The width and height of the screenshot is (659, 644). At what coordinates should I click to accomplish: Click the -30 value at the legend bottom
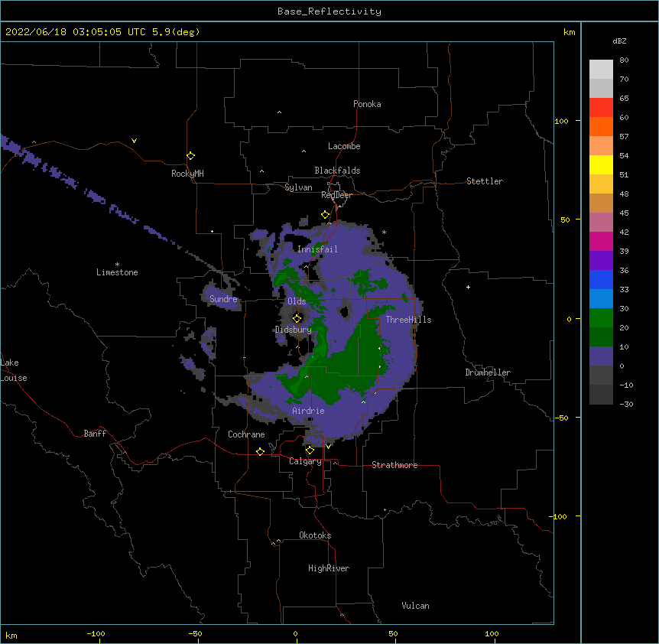pyautogui.click(x=626, y=404)
